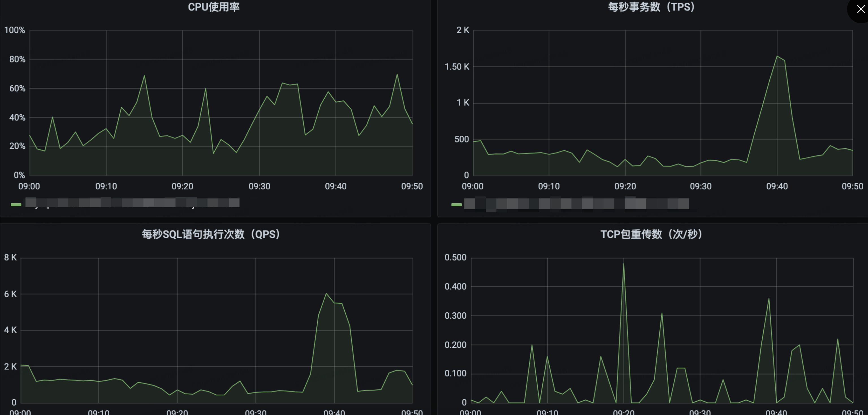
Task: Click the 0.400 axis label in TCP chart
Action: pyautogui.click(x=455, y=287)
